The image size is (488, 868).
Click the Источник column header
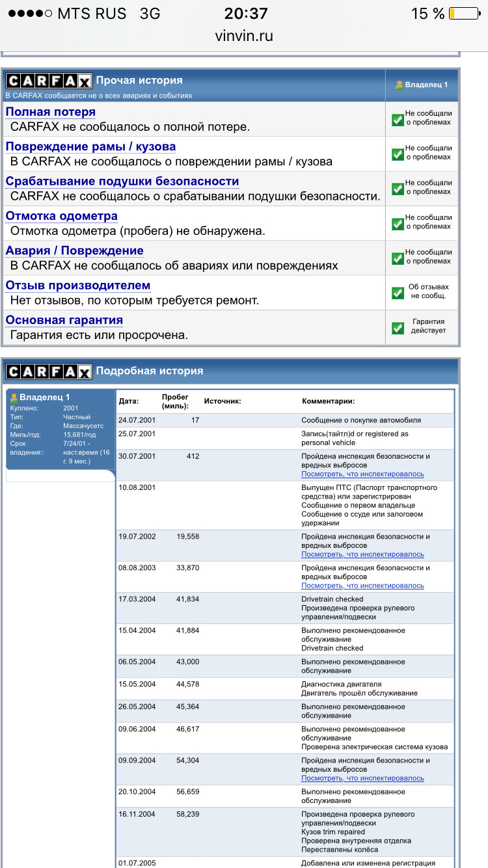pyautogui.click(x=223, y=401)
